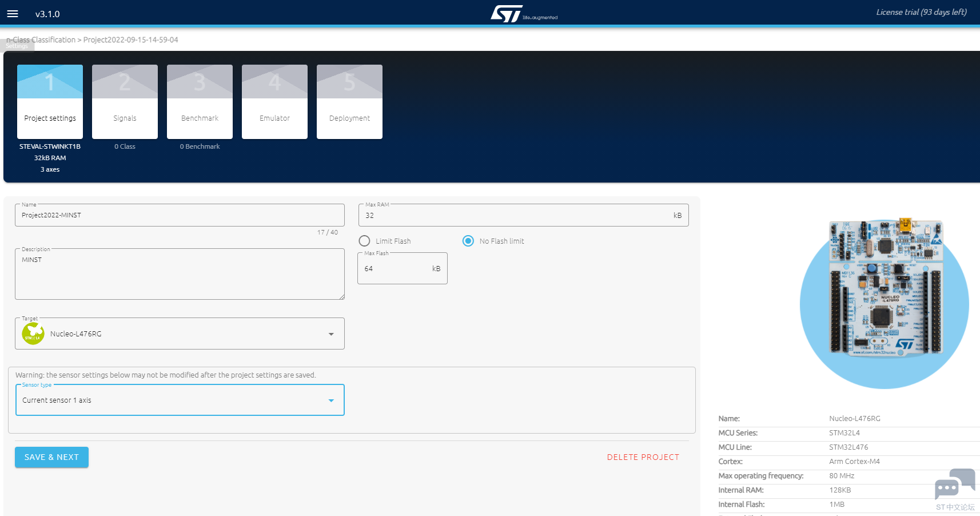Click the sensor settings warning text
This screenshot has width=980, height=516.
pos(165,375)
